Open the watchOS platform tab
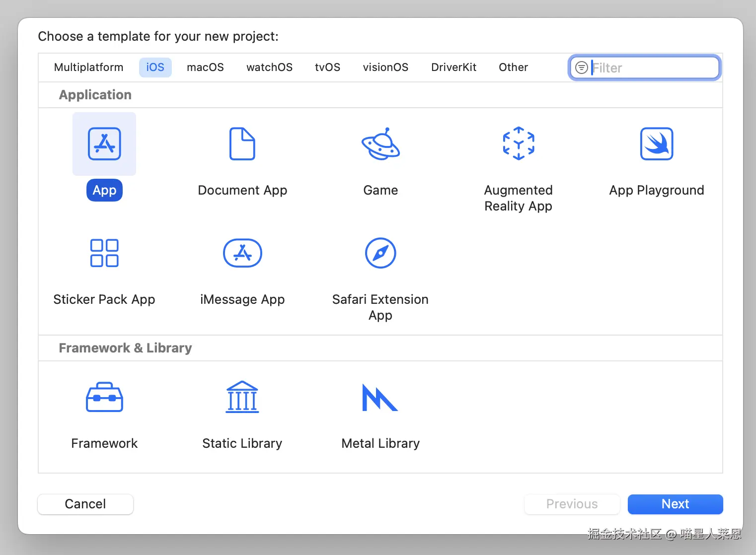The height and width of the screenshot is (555, 756). coord(269,68)
